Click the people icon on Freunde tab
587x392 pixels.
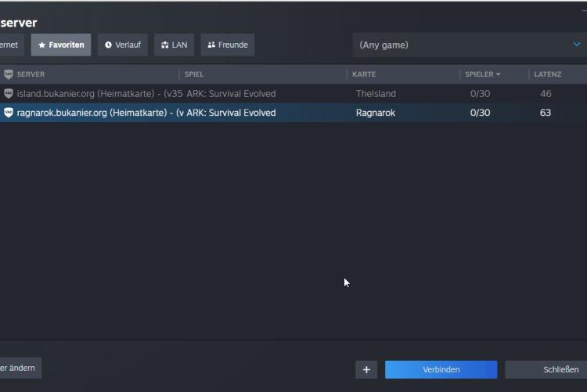click(x=211, y=45)
